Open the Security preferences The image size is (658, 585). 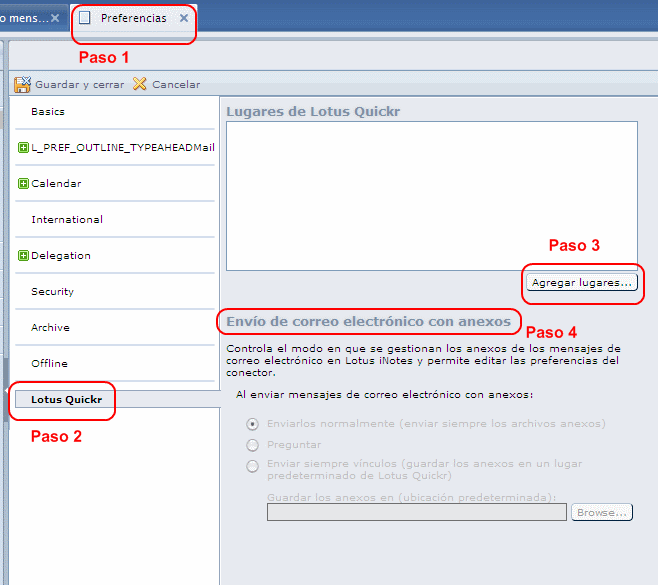[x=52, y=292]
